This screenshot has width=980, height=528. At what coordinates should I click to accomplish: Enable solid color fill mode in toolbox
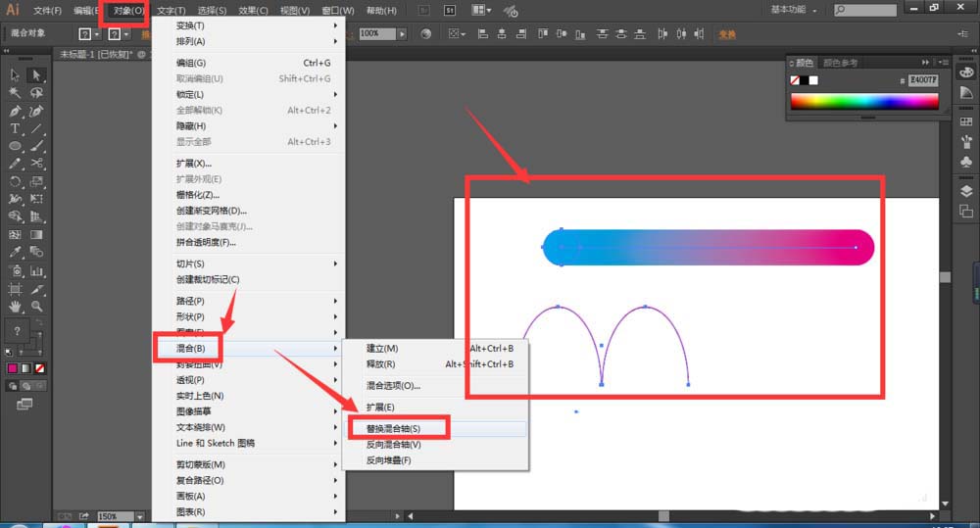pos(14,368)
